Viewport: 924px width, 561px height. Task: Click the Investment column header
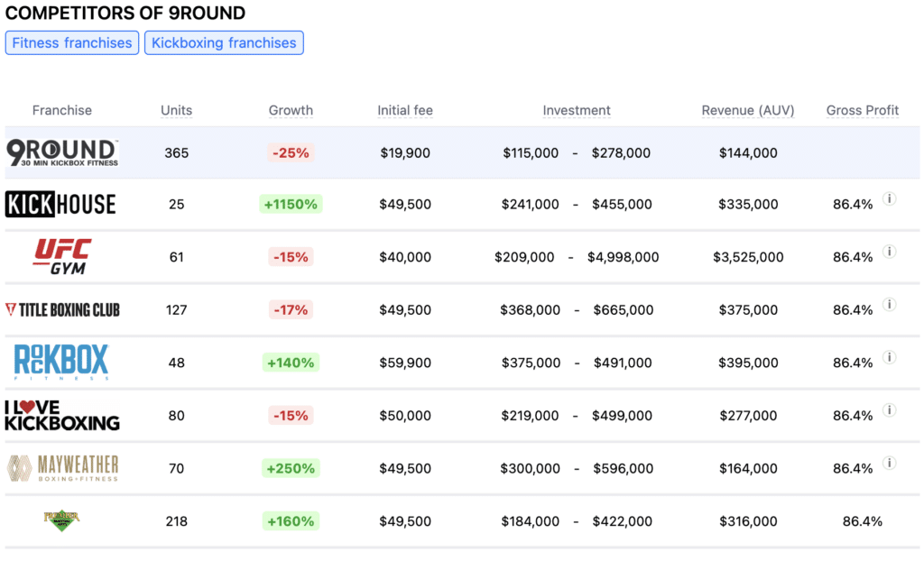click(x=577, y=110)
